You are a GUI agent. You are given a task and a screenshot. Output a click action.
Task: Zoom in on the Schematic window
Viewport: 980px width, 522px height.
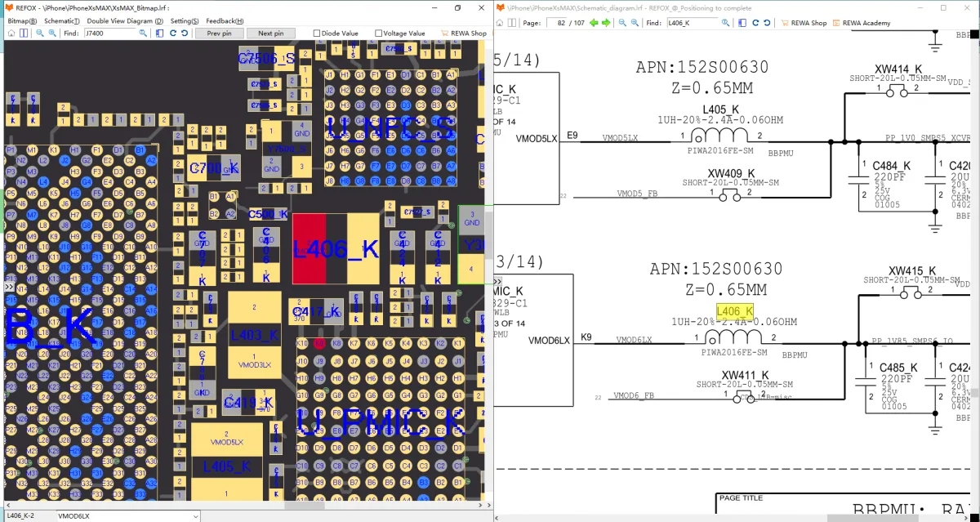pos(635,23)
